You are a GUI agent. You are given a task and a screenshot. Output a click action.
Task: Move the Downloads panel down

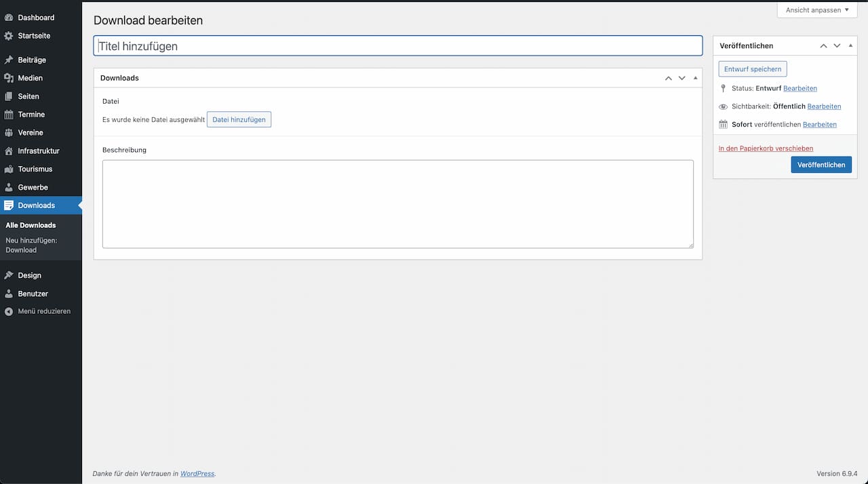tap(682, 78)
